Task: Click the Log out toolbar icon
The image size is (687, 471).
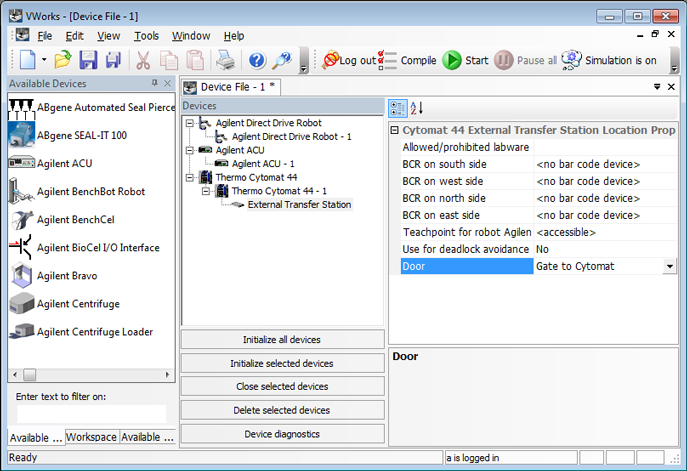Action: pos(348,60)
